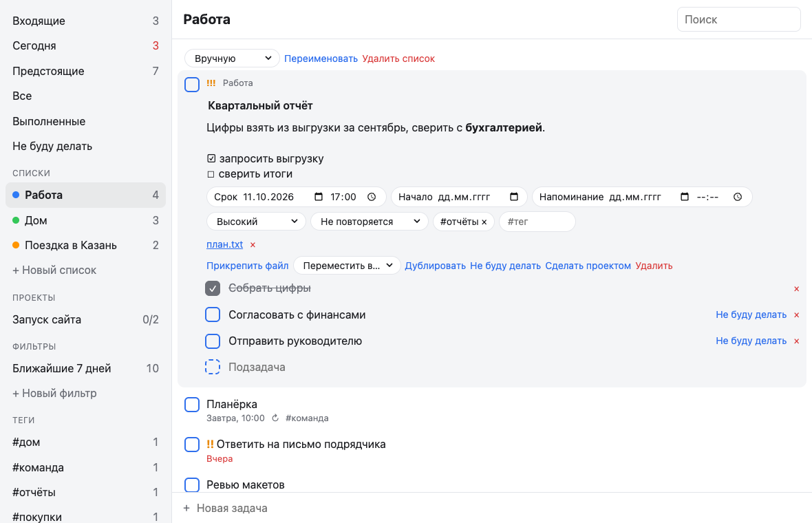Focus the Поиск search field
This screenshot has height=523, width=812.
point(739,19)
